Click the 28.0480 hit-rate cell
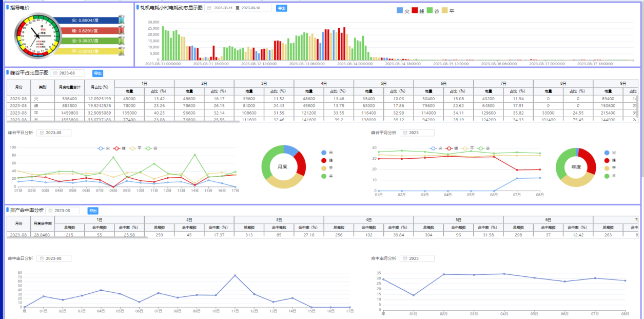644x319 pixels. tap(43, 234)
